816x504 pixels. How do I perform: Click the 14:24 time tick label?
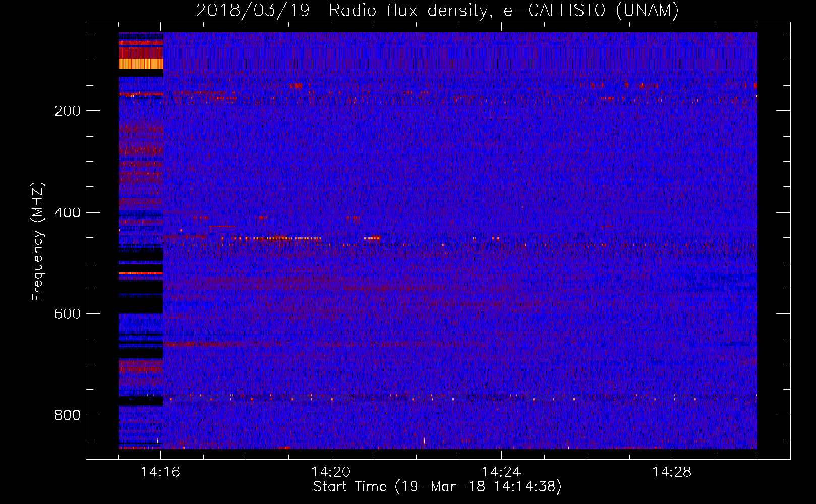pos(501,472)
